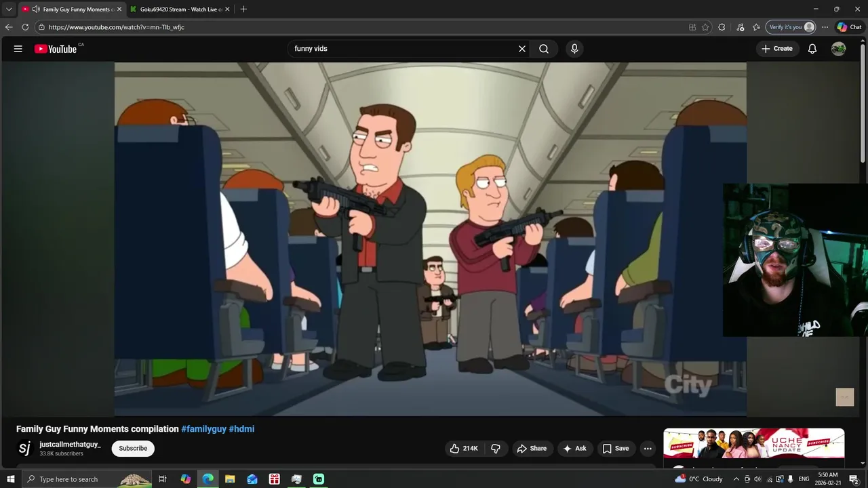
Task: Open Streamlabs app on taskbar
Action: [319, 479]
